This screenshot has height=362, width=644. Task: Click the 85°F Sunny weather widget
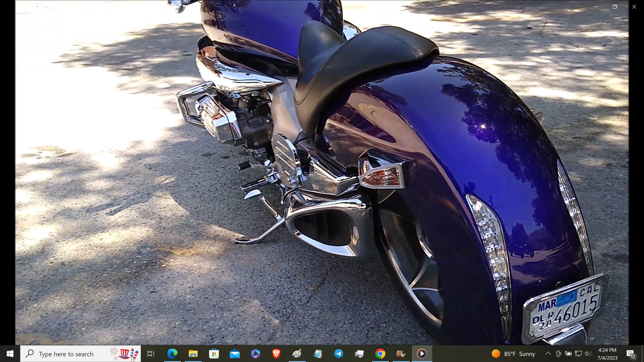[x=514, y=354]
